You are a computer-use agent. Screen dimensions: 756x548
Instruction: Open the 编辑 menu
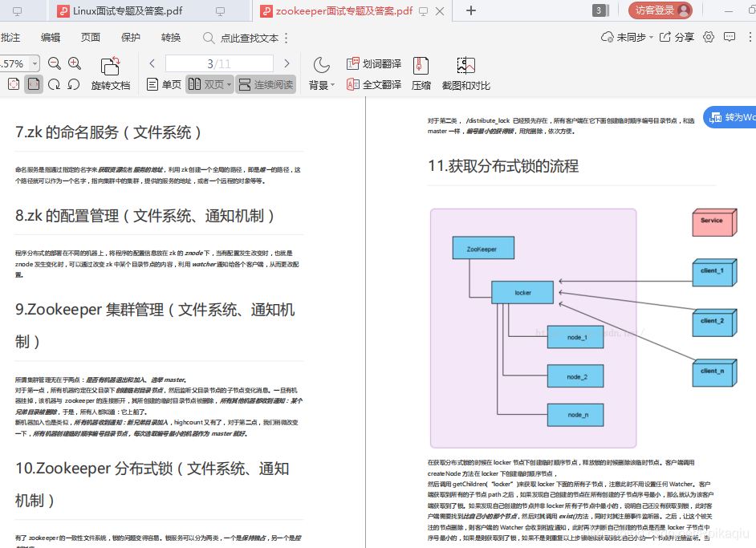pyautogui.click(x=51, y=38)
